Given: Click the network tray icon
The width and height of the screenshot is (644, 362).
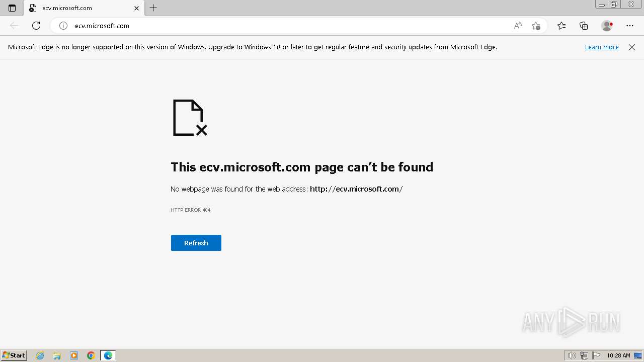Looking at the screenshot, I should click(x=584, y=355).
